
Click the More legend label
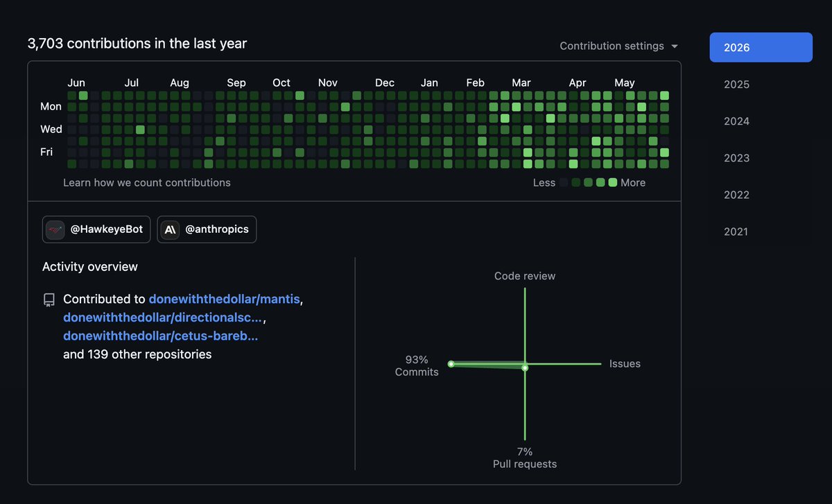[633, 182]
